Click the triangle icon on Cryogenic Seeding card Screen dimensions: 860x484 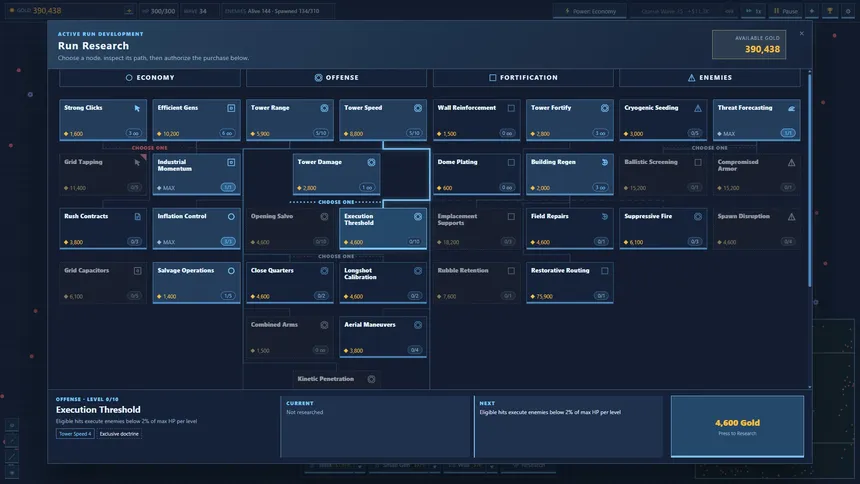(x=698, y=109)
